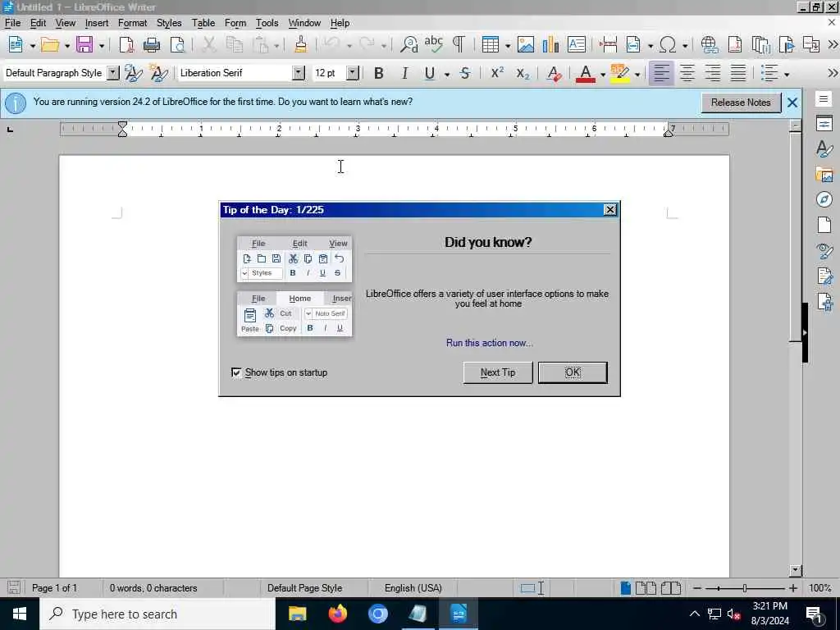Click the Release Notes button
Image resolution: width=840 pixels, height=630 pixels.
pos(741,103)
